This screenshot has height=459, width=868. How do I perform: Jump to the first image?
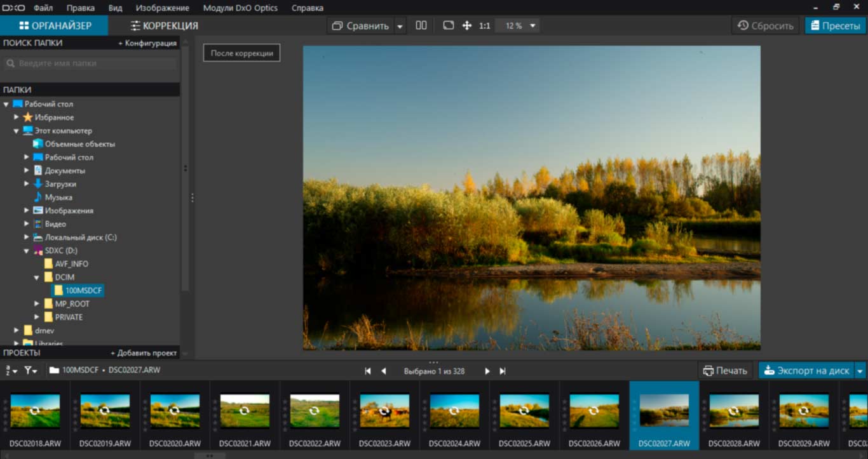tap(367, 371)
